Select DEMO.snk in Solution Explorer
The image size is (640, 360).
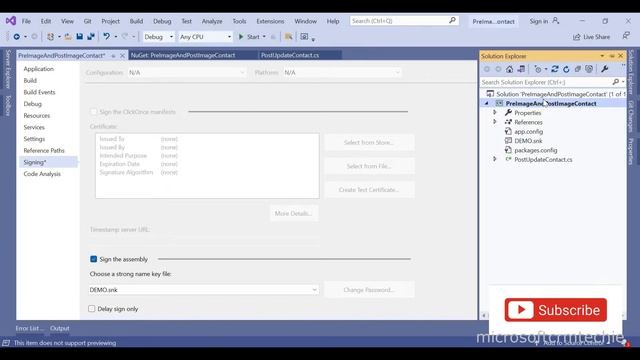[528, 141]
